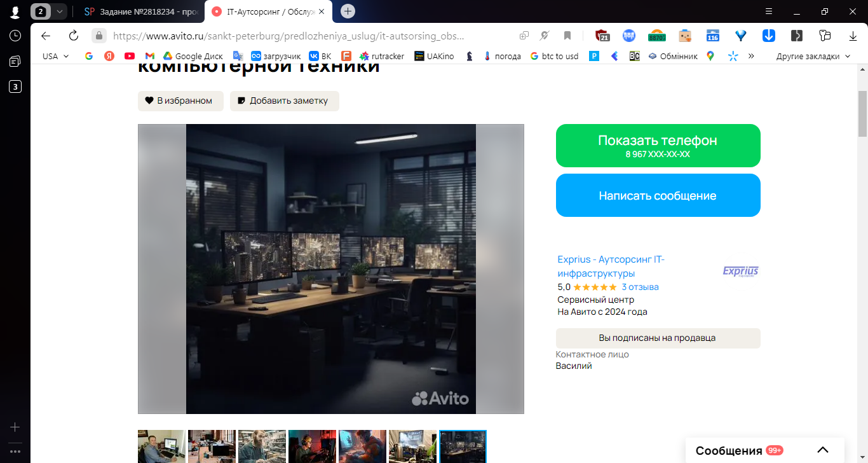Image resolution: width=868 pixels, height=463 pixels.
Task: Go back to the previous page
Action: 45,36
